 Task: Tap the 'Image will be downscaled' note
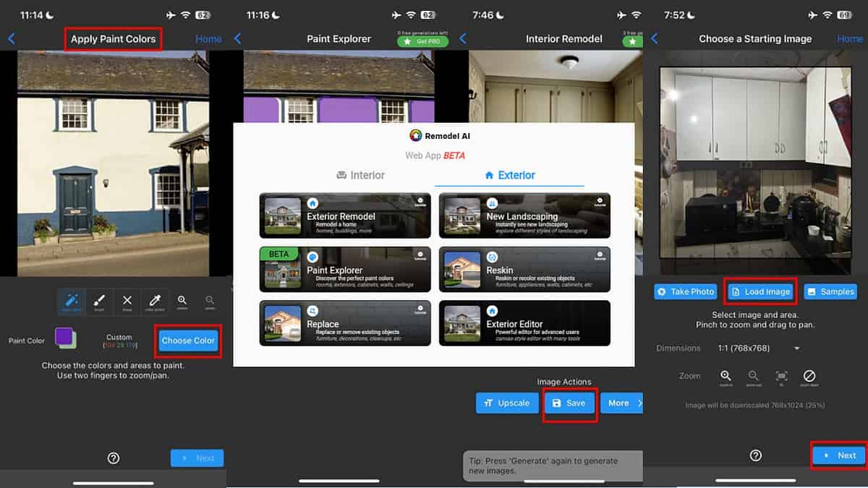click(x=755, y=406)
